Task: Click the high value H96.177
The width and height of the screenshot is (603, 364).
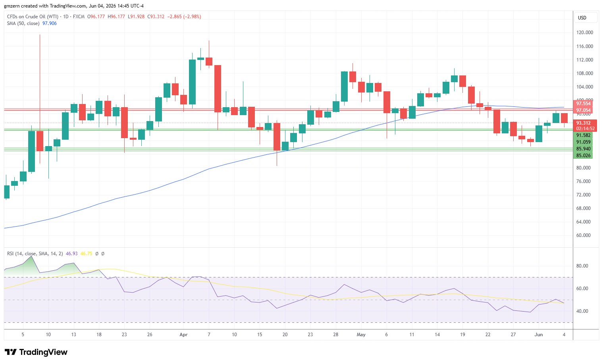Action: pyautogui.click(x=116, y=17)
